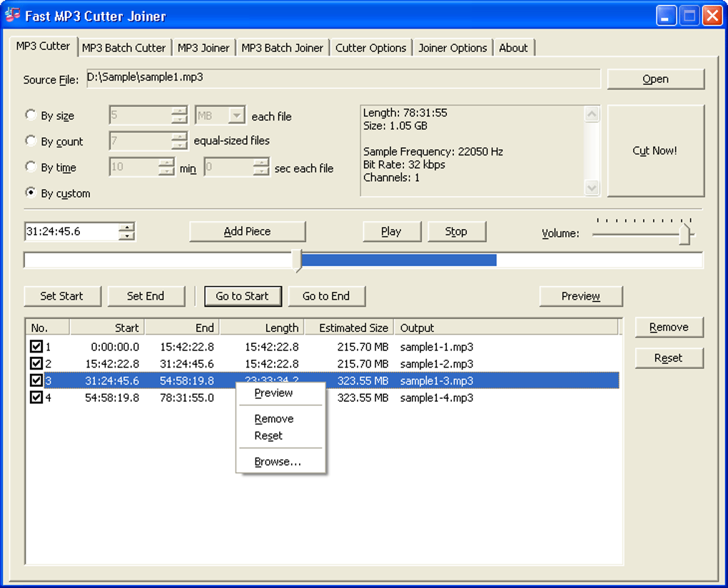The width and height of the screenshot is (728, 588).
Task: Click the No. column header
Action: coord(47,328)
